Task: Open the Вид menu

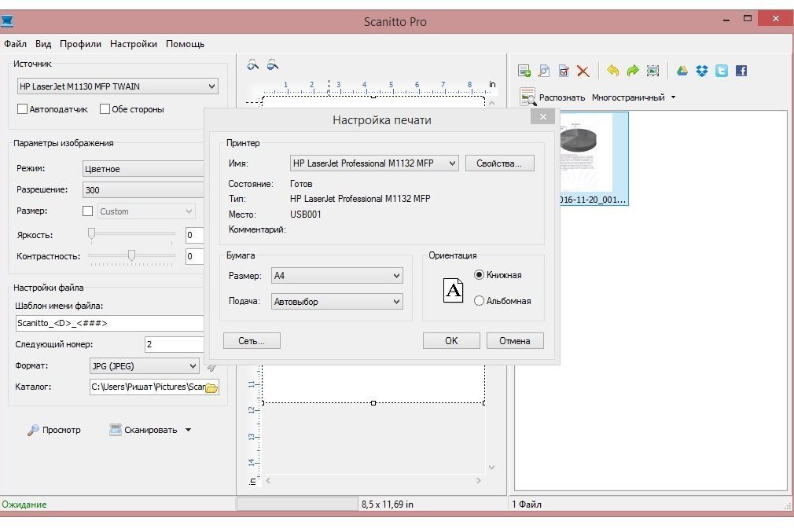Action: click(x=43, y=44)
